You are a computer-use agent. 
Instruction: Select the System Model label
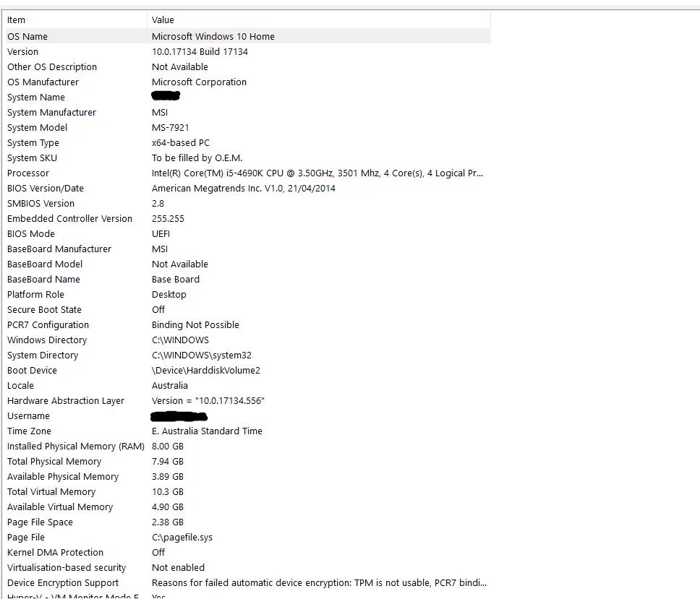[37, 128]
